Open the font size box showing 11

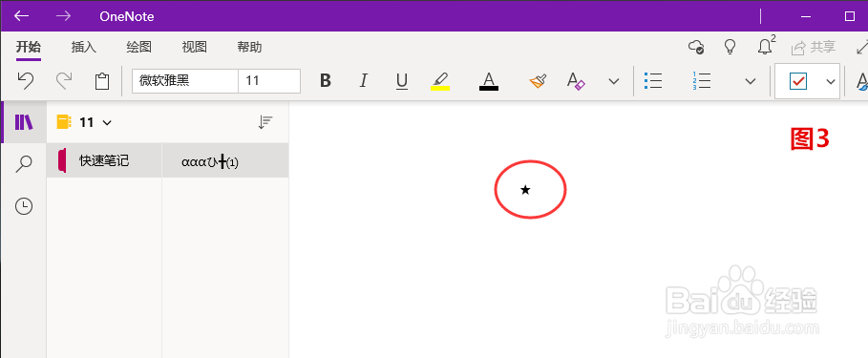click(269, 81)
